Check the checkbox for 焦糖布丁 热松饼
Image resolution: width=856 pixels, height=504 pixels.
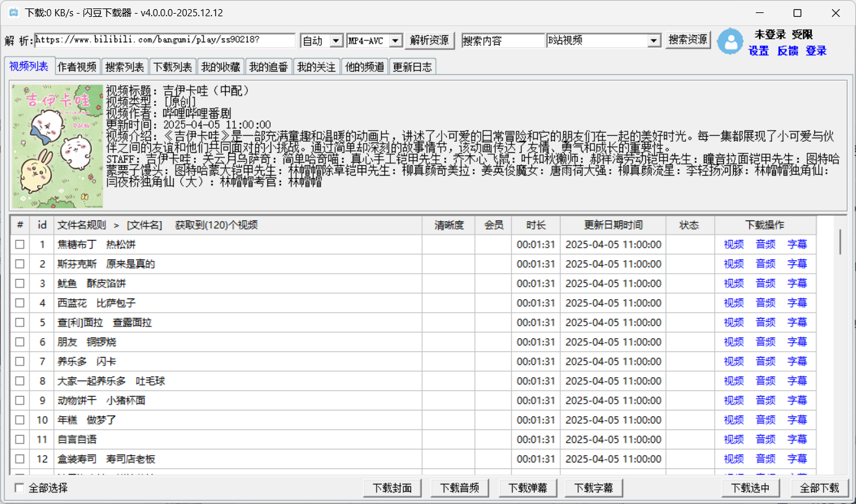[x=20, y=245]
